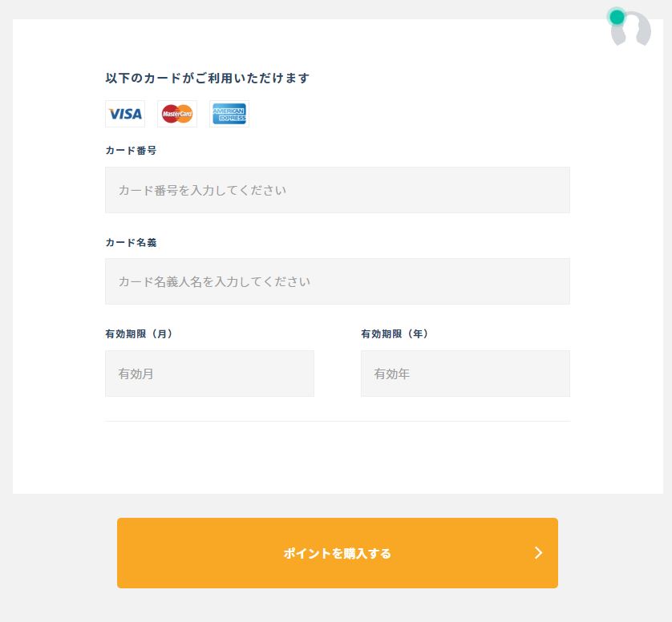Click the horizontal divider below expiry fields

tap(338, 421)
